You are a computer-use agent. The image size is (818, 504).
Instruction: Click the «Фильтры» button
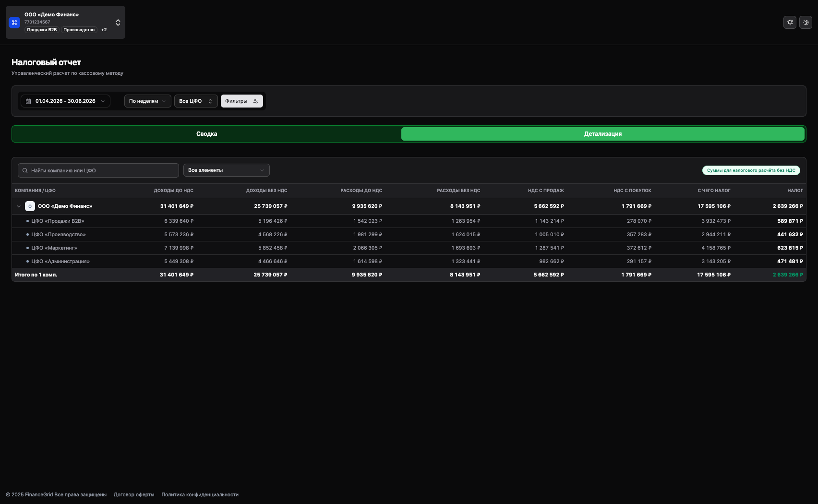click(x=242, y=101)
